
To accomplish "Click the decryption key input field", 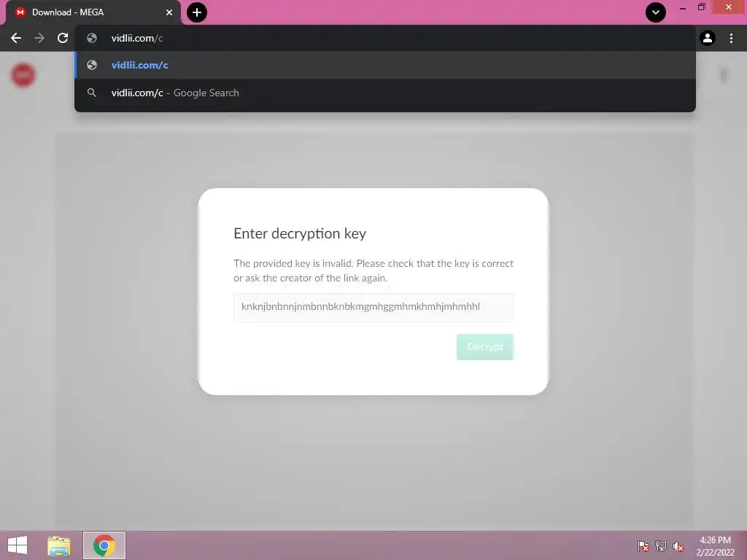I will pos(373,307).
